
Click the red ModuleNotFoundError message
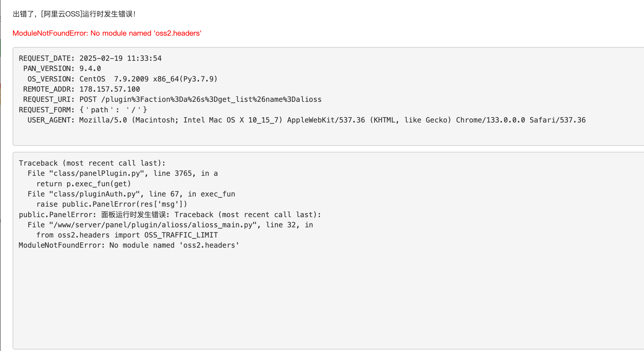tap(107, 33)
